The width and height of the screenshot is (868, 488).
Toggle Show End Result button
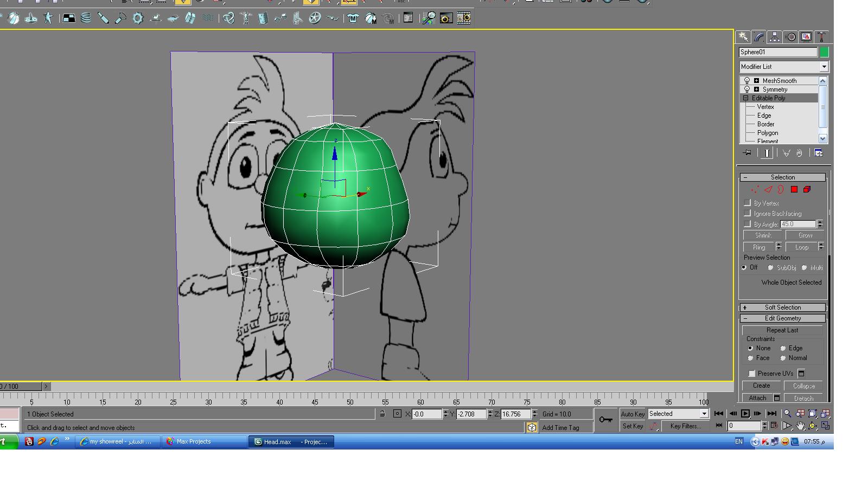tap(767, 153)
